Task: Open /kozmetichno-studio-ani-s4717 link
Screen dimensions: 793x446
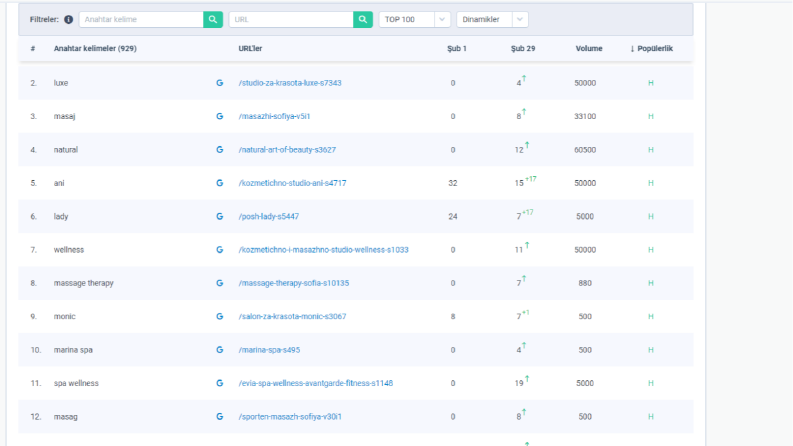Action: click(292, 183)
